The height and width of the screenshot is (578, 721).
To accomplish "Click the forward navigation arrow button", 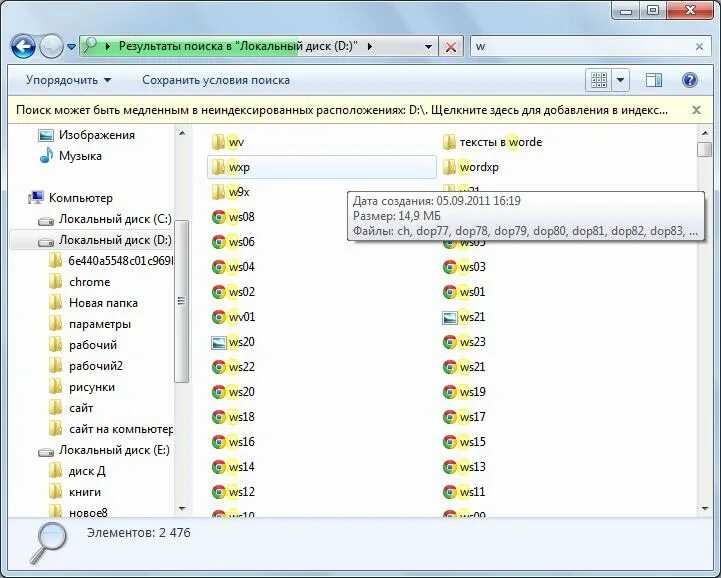I will [51, 46].
